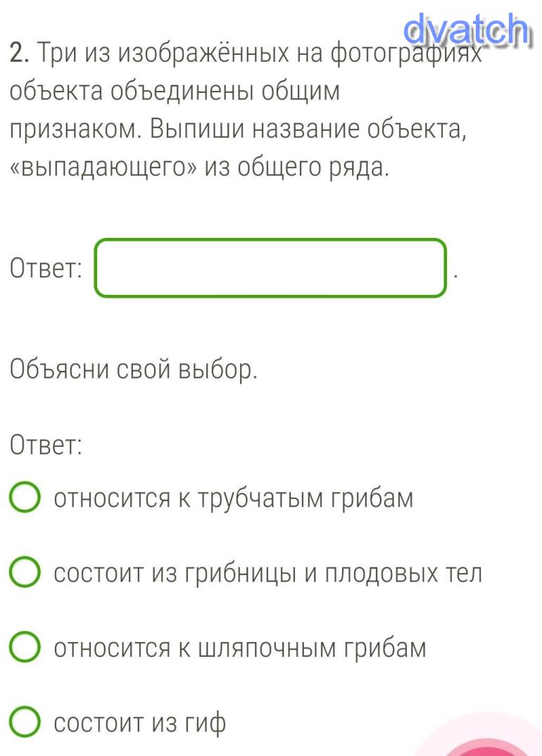542x756 pixels.
Task: Select radio button 'относится к трубчатым грибам'
Action: [25, 498]
